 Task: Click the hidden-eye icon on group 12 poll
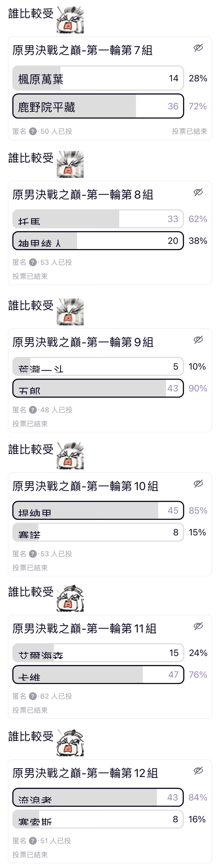point(198,770)
